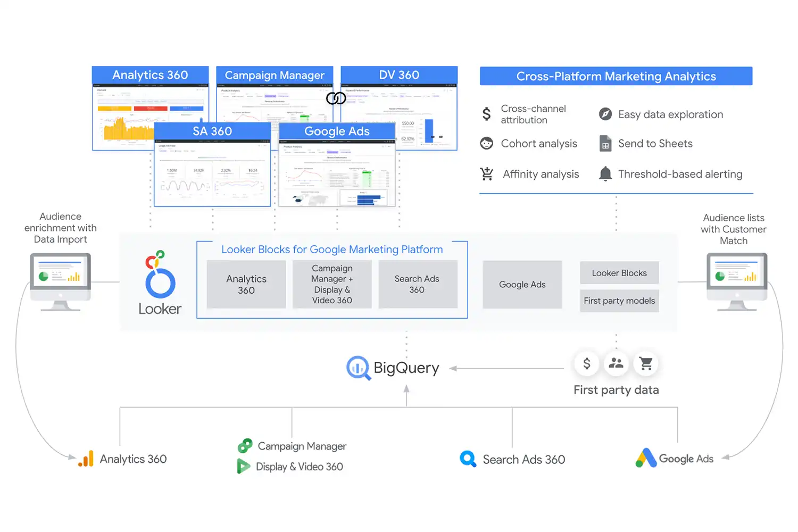
Task: Click the first party data people icon
Action: [616, 364]
